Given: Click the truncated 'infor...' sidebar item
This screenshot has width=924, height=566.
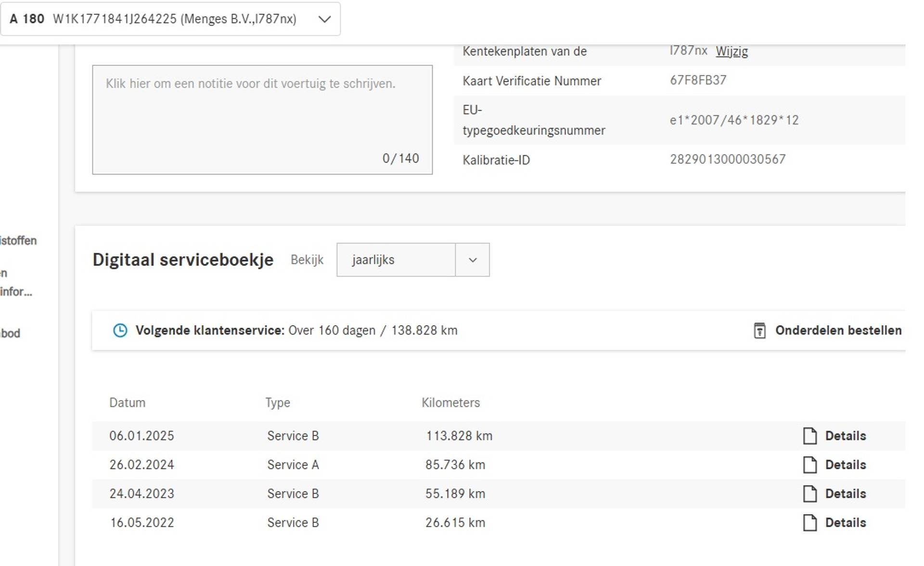Looking at the screenshot, I should coord(15,292).
